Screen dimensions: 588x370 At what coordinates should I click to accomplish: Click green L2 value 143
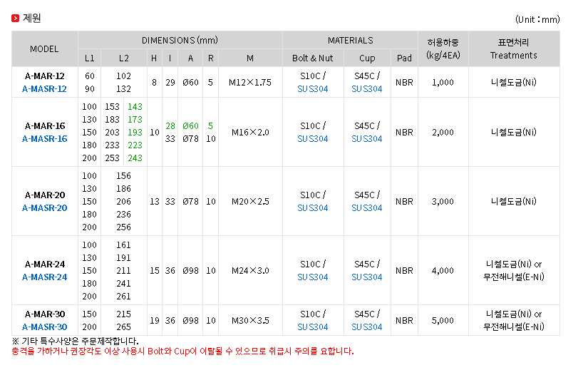135,107
